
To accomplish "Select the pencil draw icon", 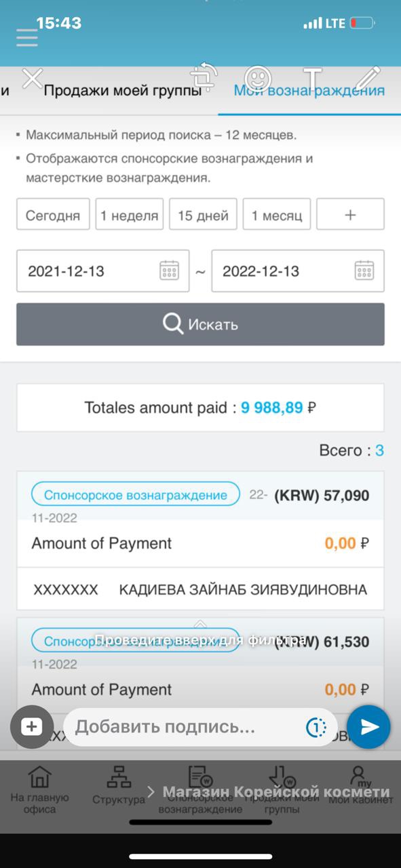I will (368, 78).
